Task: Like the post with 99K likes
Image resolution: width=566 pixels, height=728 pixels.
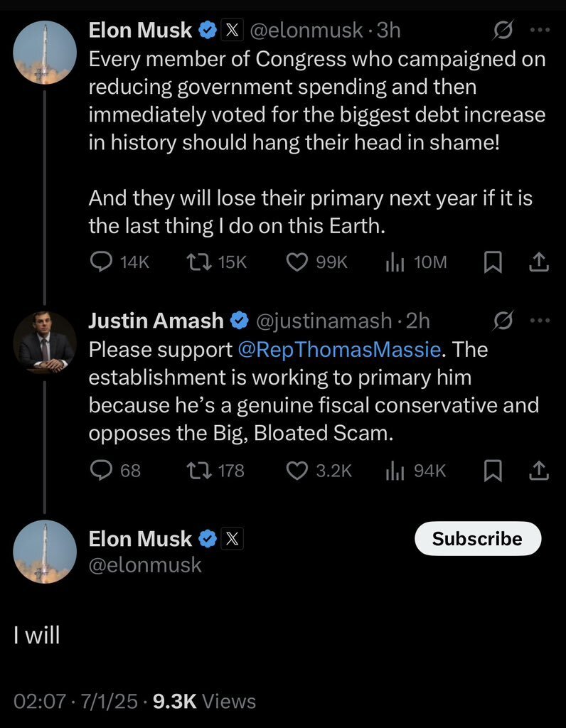Action: pyautogui.click(x=296, y=262)
